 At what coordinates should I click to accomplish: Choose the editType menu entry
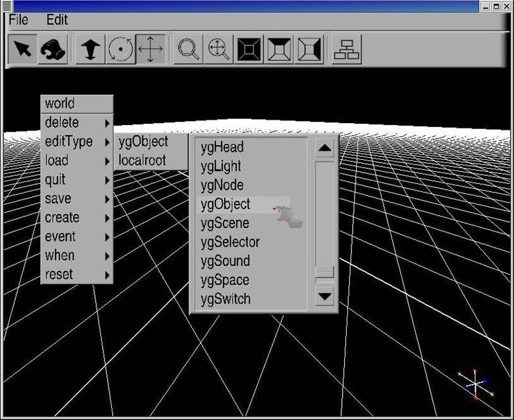(77, 142)
